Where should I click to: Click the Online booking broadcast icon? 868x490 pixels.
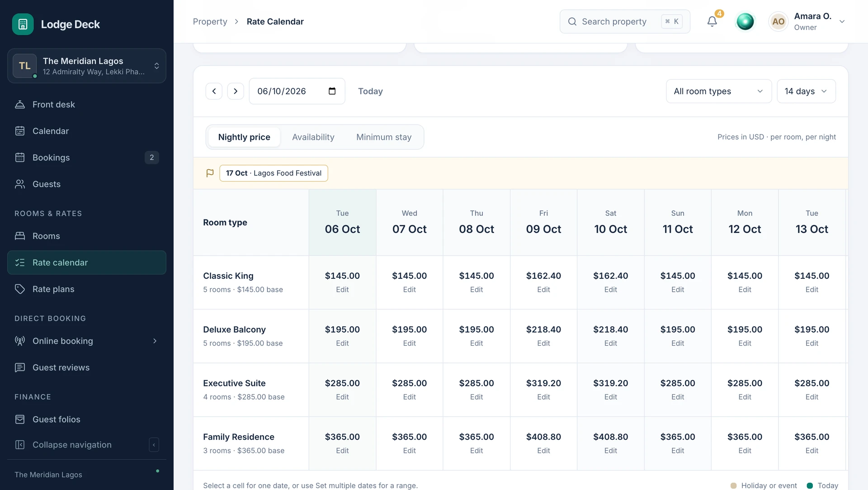click(20, 341)
